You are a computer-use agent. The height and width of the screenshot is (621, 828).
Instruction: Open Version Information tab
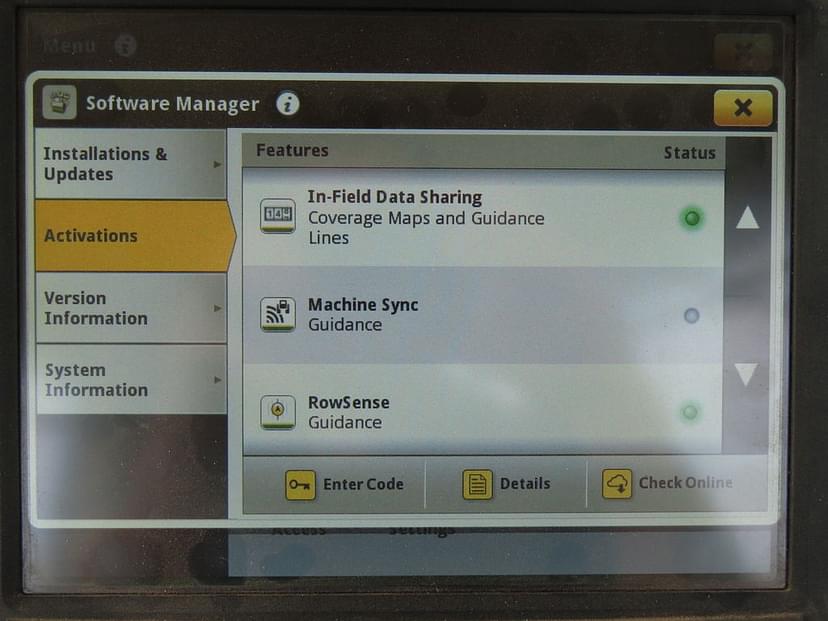pos(130,308)
